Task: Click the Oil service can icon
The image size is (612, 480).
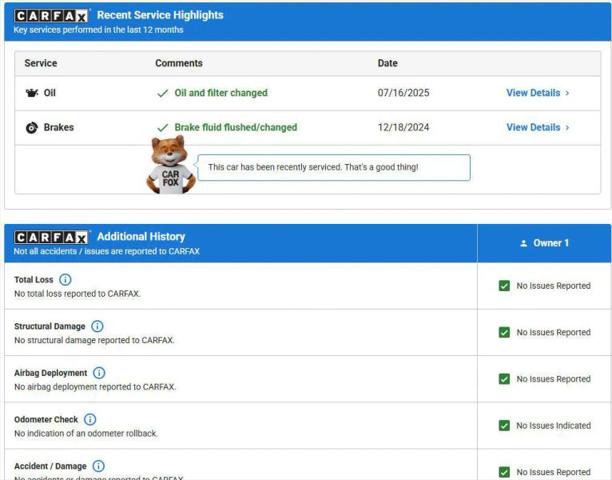Action: point(32,93)
